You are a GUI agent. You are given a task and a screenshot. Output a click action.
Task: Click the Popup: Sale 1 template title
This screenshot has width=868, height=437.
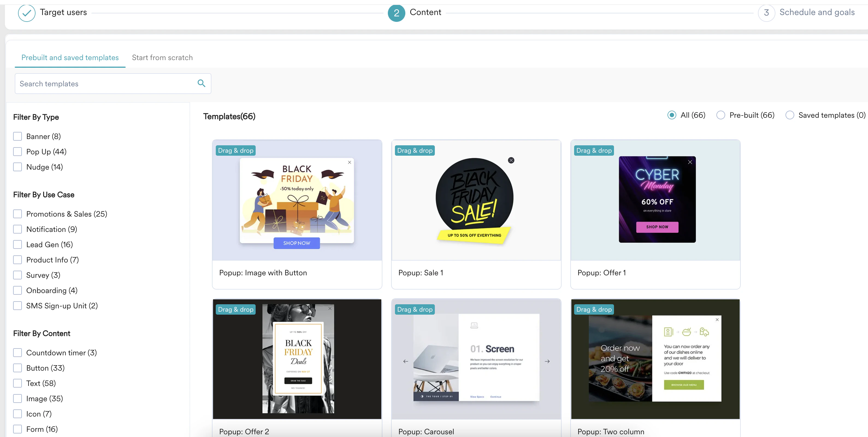(x=421, y=273)
